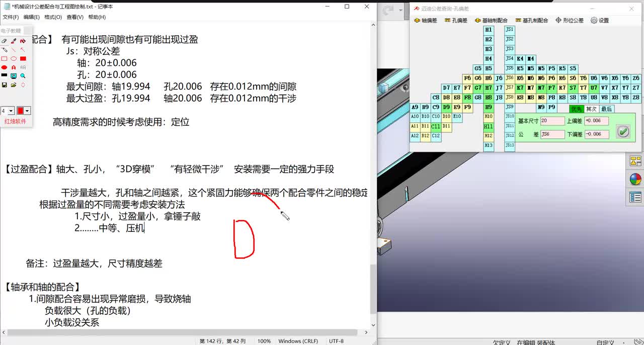
Task: Open Notepad's 格式(O) menu
Action: tap(53, 17)
